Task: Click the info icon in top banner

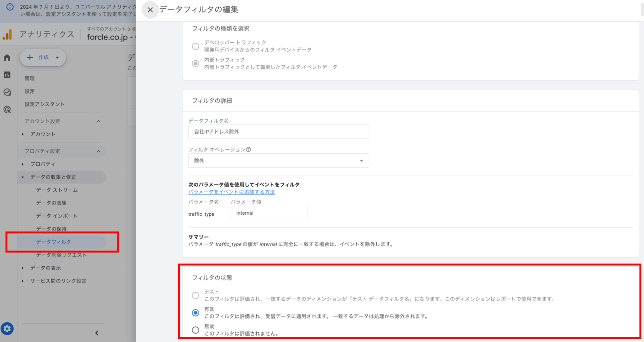Action: (10, 7)
